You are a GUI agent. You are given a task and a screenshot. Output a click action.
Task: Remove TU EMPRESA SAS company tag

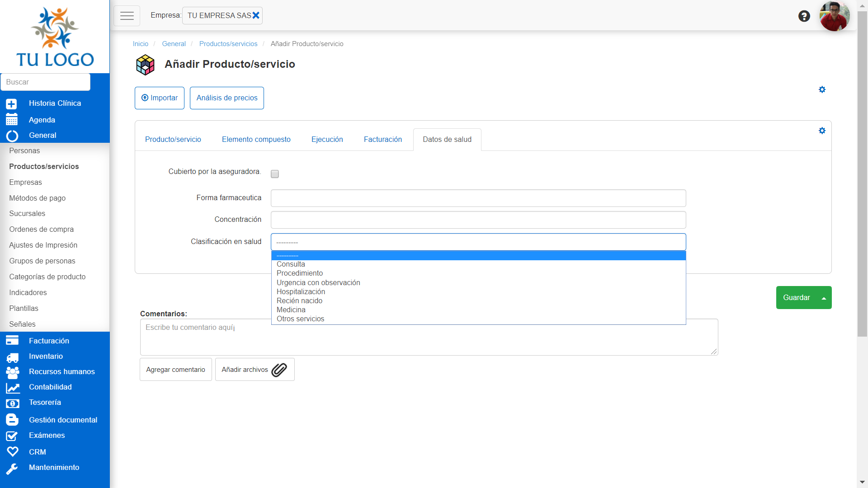[x=256, y=15]
